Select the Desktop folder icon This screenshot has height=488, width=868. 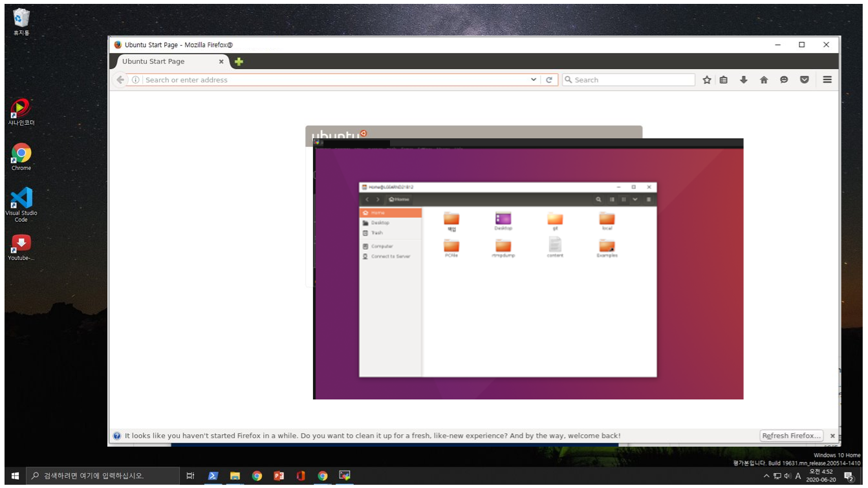[503, 221]
